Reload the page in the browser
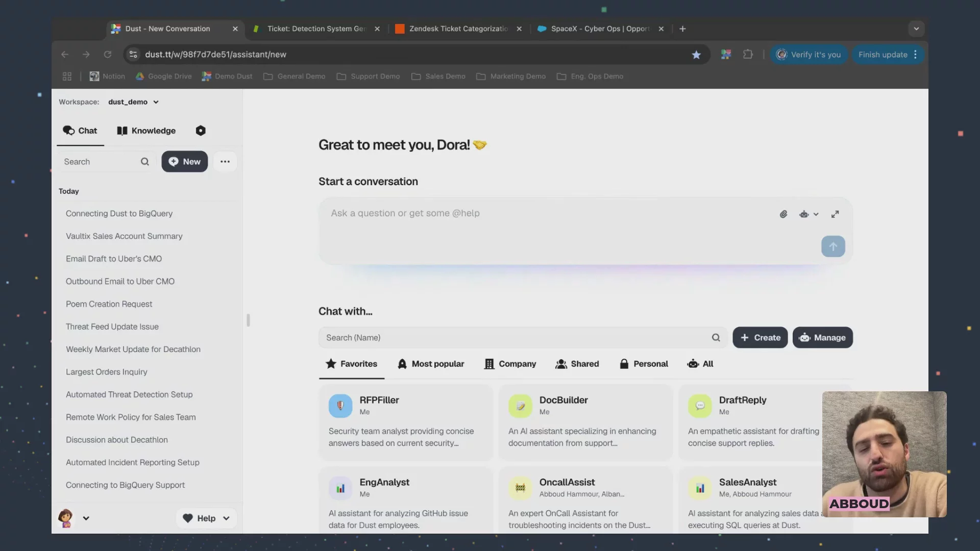This screenshot has width=980, height=551. [x=108, y=55]
